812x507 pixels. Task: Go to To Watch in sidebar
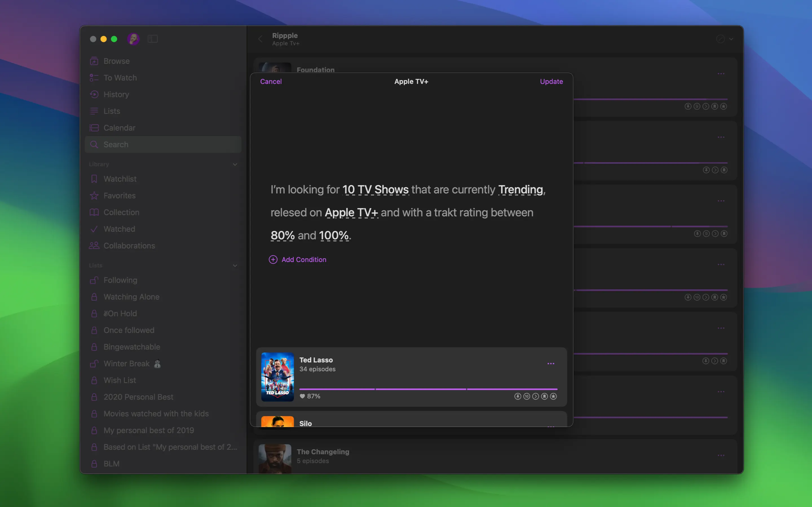tap(120, 78)
